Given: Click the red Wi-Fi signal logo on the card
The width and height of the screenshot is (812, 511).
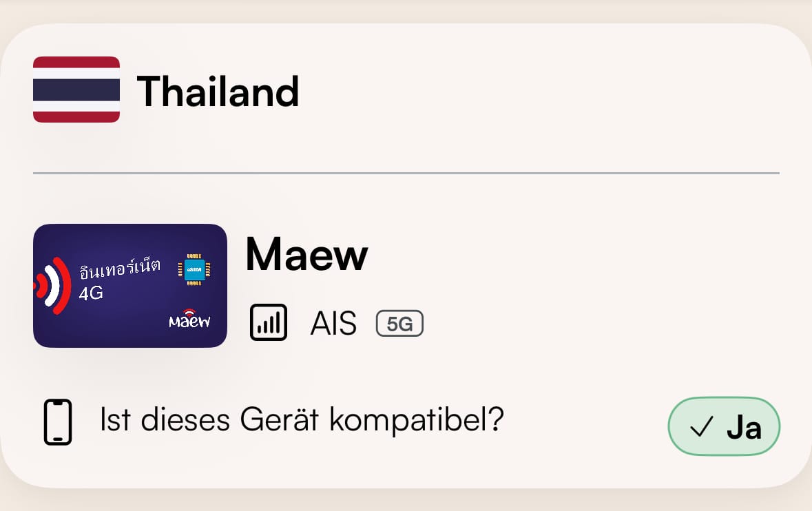Looking at the screenshot, I should tap(53, 284).
